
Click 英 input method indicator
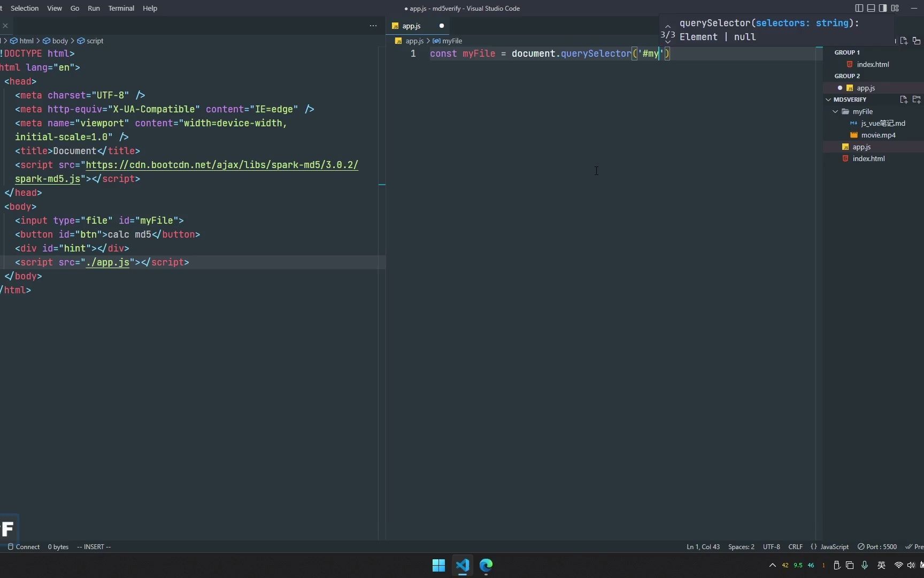[881, 565]
